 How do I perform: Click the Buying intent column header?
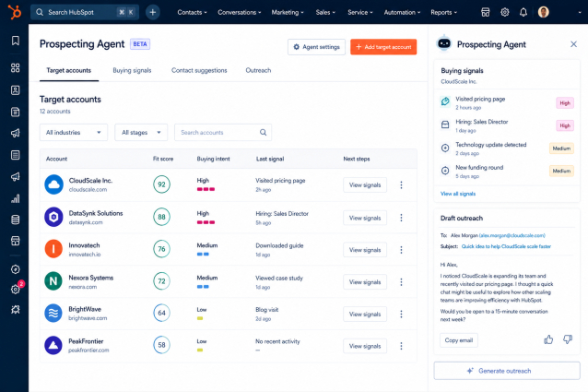[x=214, y=159]
